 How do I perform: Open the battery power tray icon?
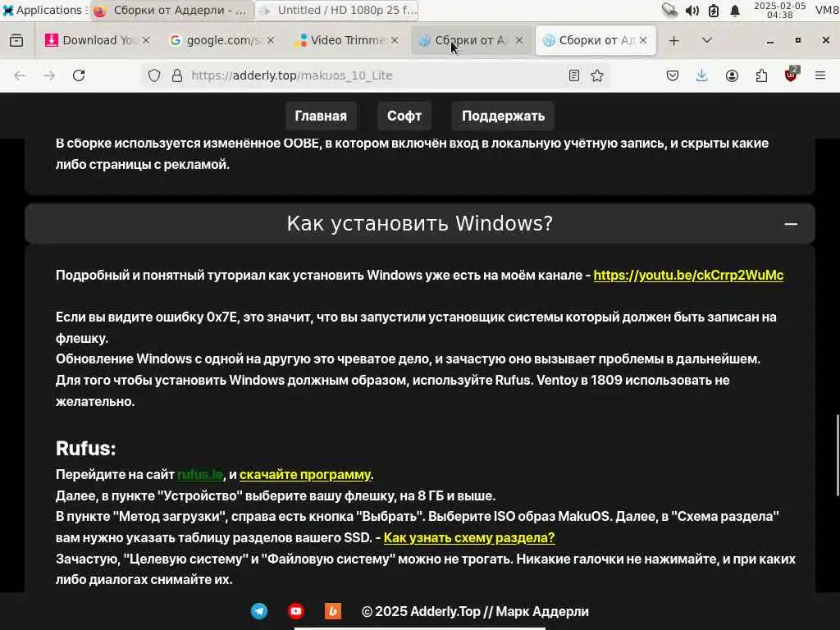714,11
